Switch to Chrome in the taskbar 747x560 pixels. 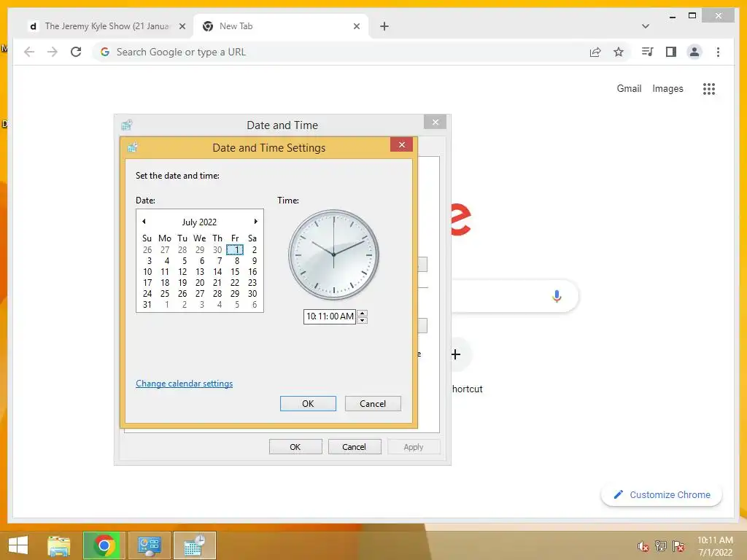tap(104, 545)
